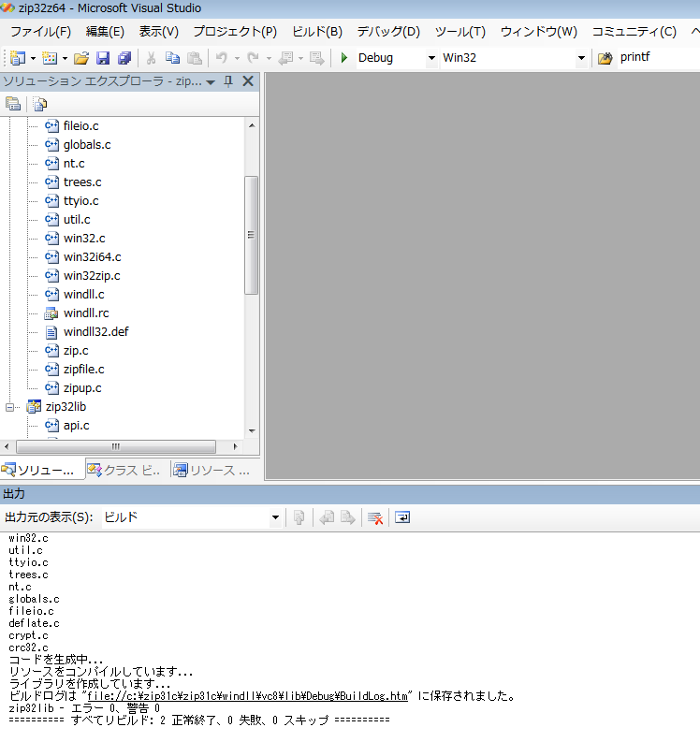Screen dimensions: 700x742
Task: Open the Redo history dropdown arrow
Action: (269, 58)
